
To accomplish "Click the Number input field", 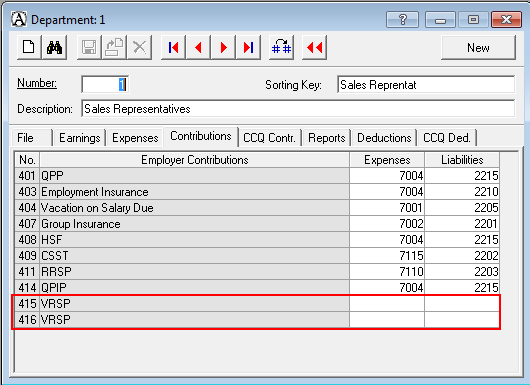I will 105,84.
